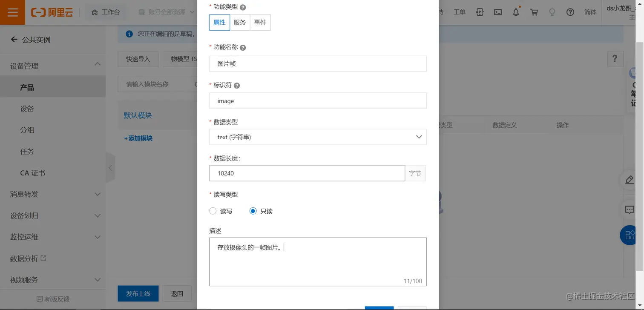Open the 账号全部资源 dropdown
The image size is (644, 310).
[x=166, y=12]
